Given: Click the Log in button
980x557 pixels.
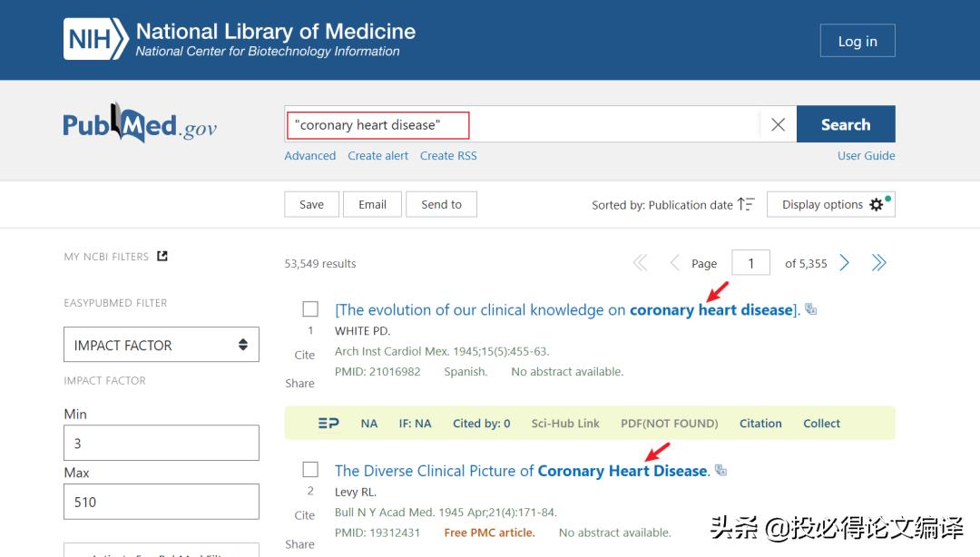Looking at the screenshot, I should pos(857,40).
